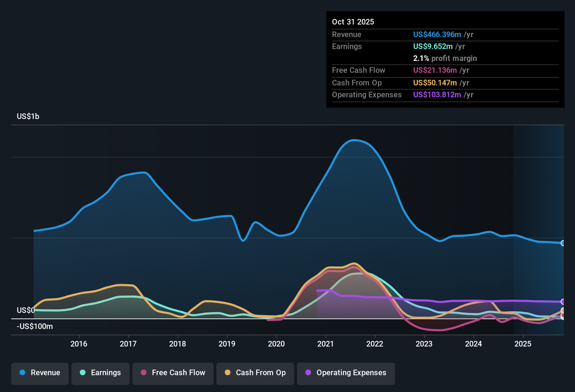Click the Cash From Op tooltip label
Image resolution: width=575 pixels, height=392 pixels.
click(x=357, y=83)
